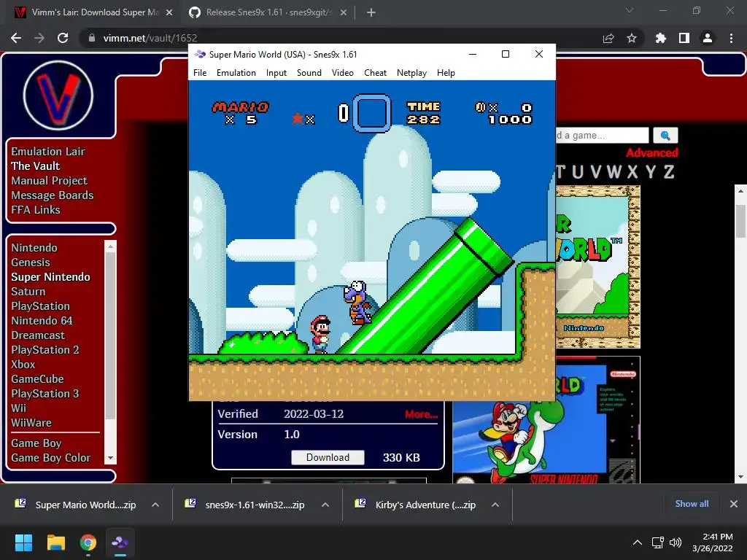Expand options for snes9x-1.61-win32 zip
The height and width of the screenshot is (560, 747).
click(325, 505)
